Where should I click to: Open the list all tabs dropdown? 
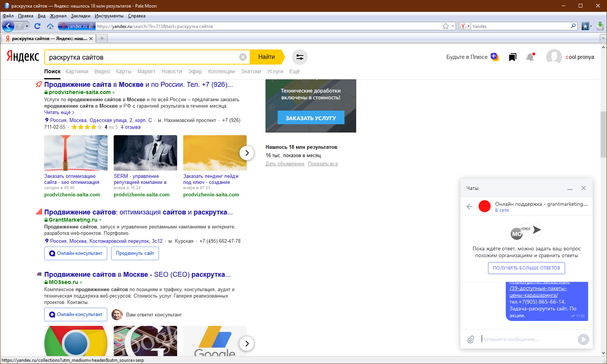coord(603,39)
